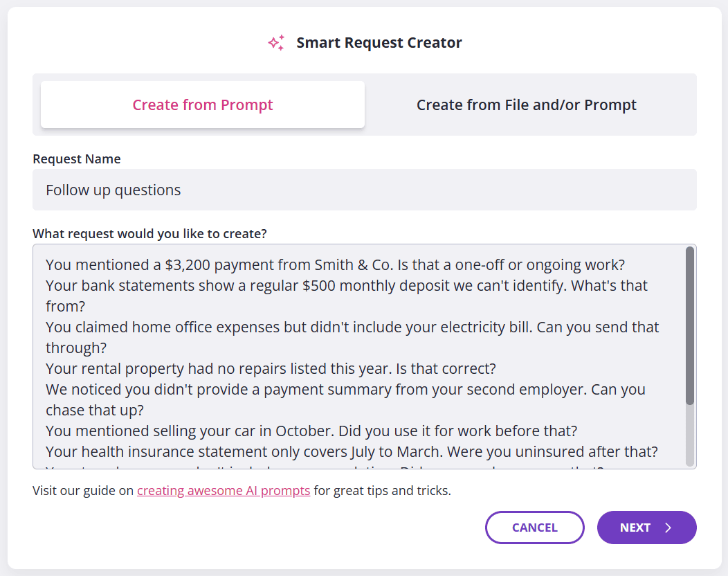Place cursor in the second employer payment summary line
The height and width of the screenshot is (576, 728).
[x=345, y=389]
